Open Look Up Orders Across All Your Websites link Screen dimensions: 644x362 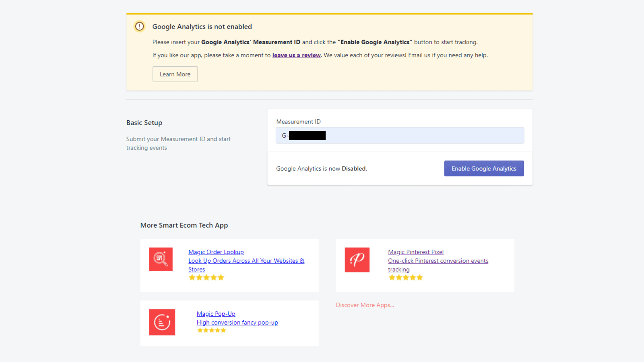click(246, 261)
